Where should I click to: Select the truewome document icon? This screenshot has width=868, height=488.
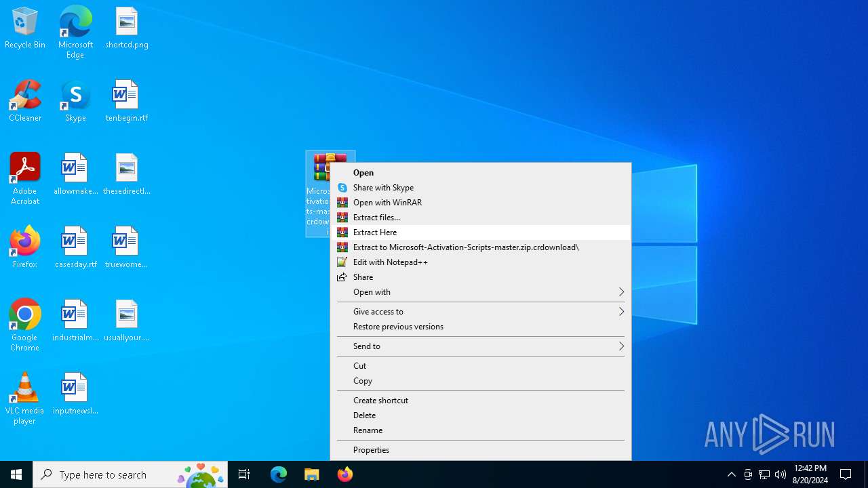point(127,248)
